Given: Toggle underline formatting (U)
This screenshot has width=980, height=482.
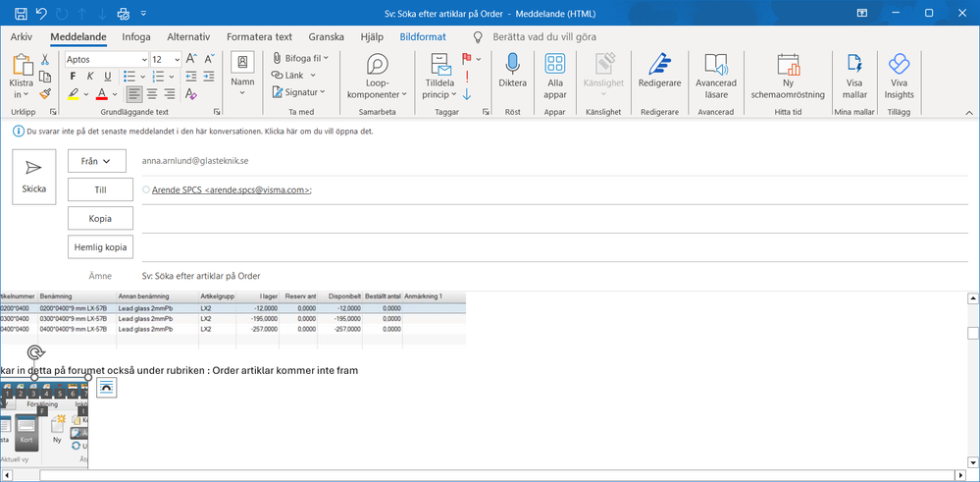Looking at the screenshot, I should pos(108,77).
